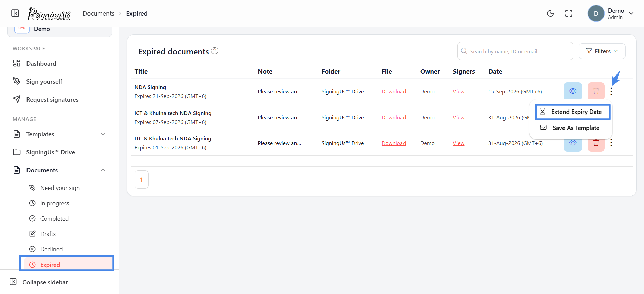Open the three-dot menu for NDA Signing row
The width and height of the screenshot is (644, 294).
(x=611, y=91)
